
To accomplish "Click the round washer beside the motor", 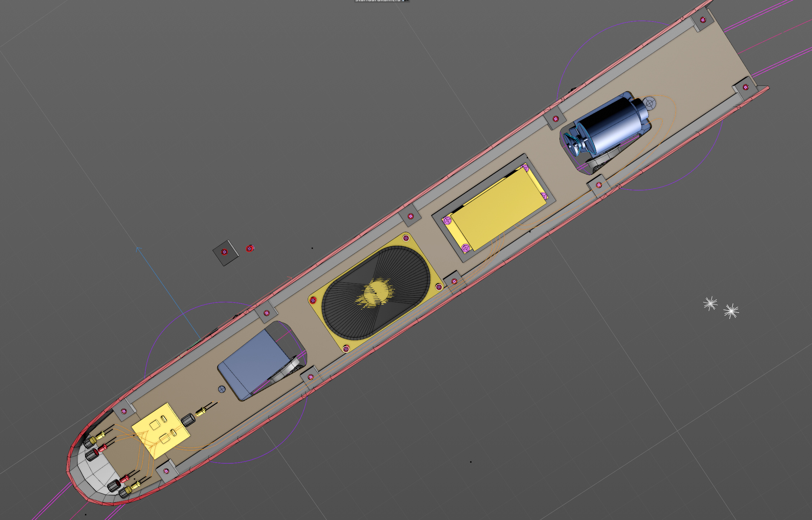I will pos(649,103).
